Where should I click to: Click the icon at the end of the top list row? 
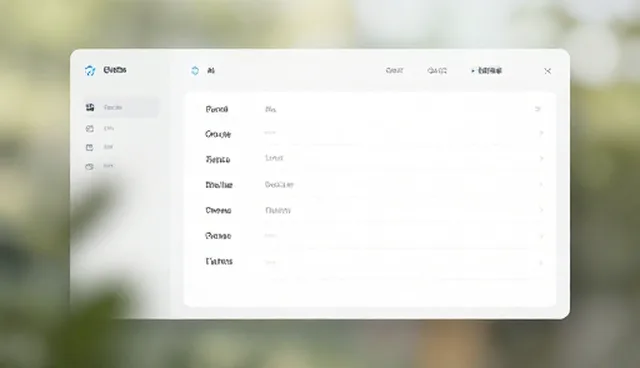tap(538, 109)
